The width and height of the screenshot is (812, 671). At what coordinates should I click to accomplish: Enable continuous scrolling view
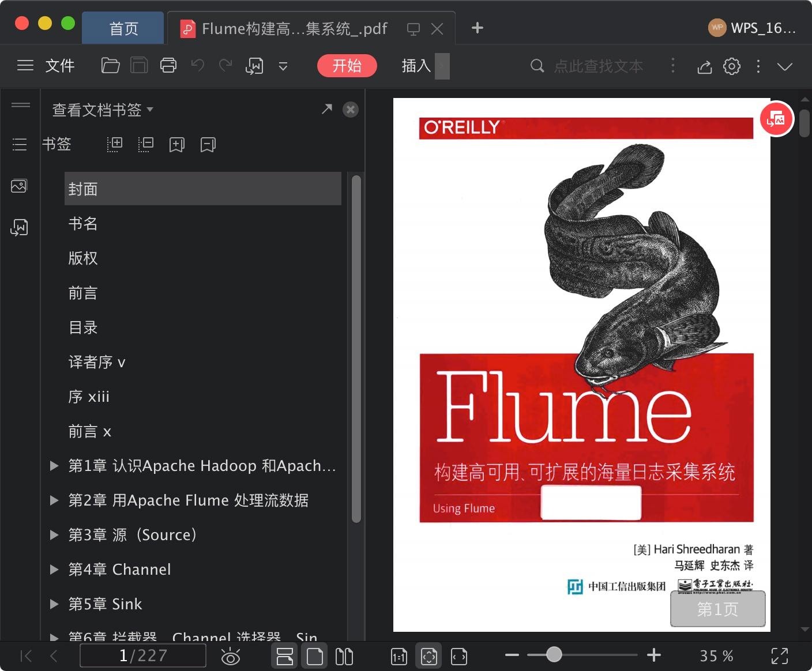coord(285,656)
